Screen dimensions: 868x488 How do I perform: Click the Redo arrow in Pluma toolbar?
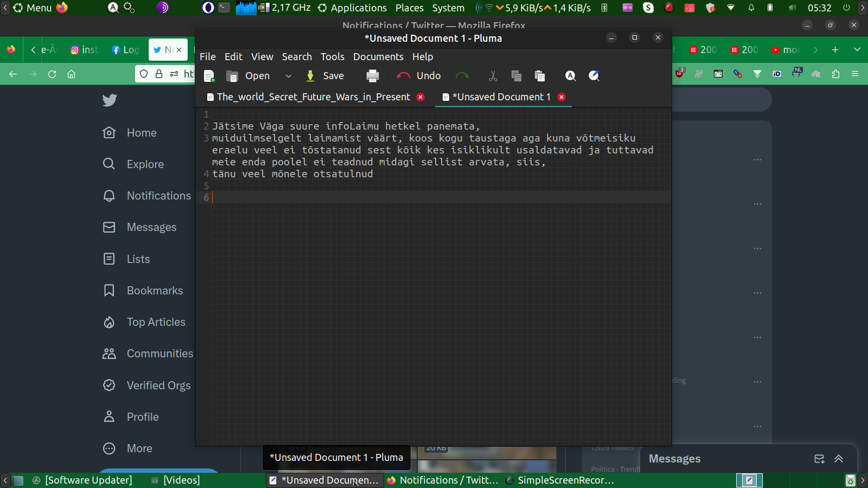pyautogui.click(x=462, y=76)
